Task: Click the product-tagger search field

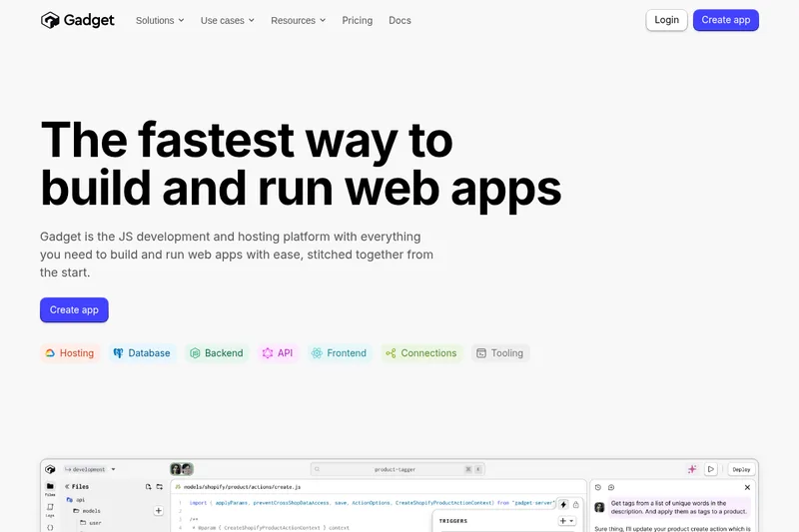Action: point(398,469)
